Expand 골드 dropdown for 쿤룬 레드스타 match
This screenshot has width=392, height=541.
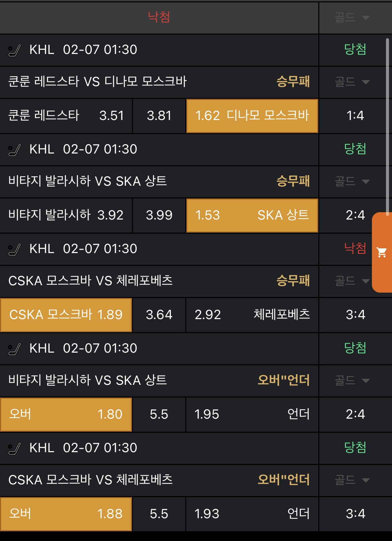[352, 82]
